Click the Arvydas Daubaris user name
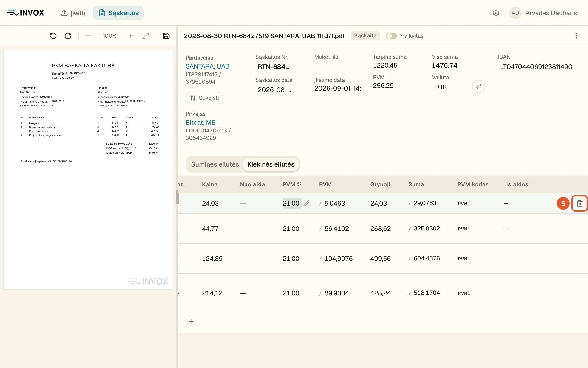 551,13
